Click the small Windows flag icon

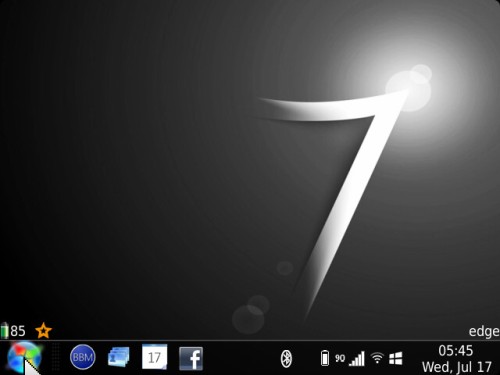396,359
